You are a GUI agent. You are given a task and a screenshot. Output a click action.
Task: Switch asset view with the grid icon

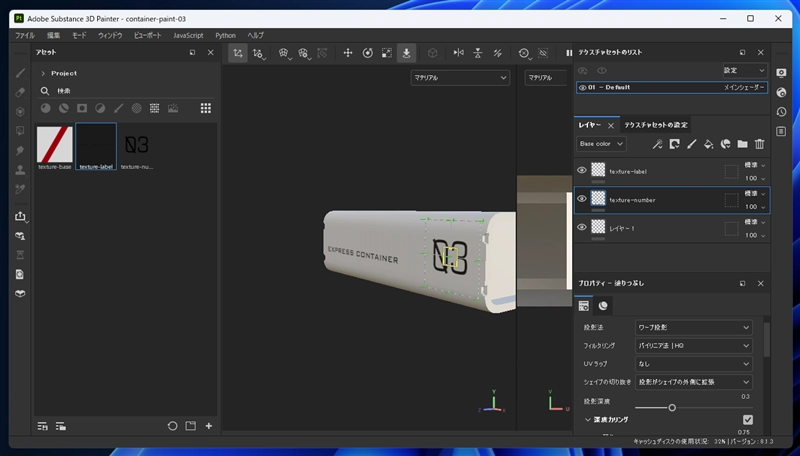(205, 108)
